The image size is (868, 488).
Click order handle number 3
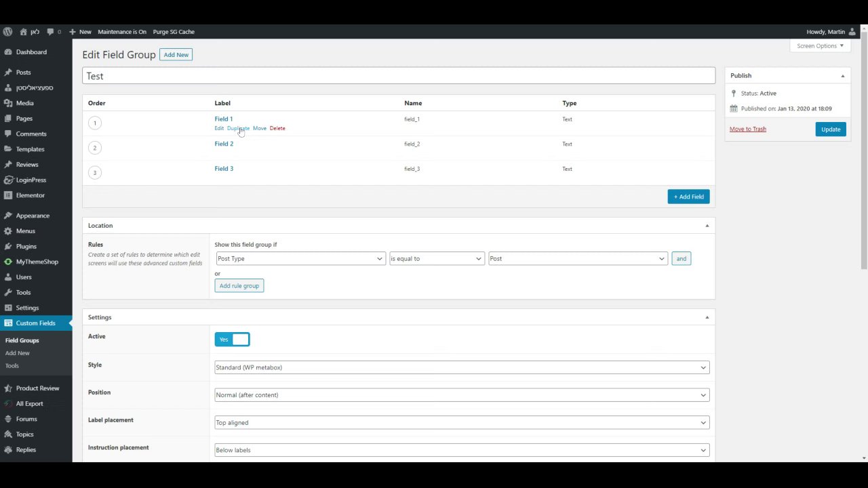coord(95,172)
